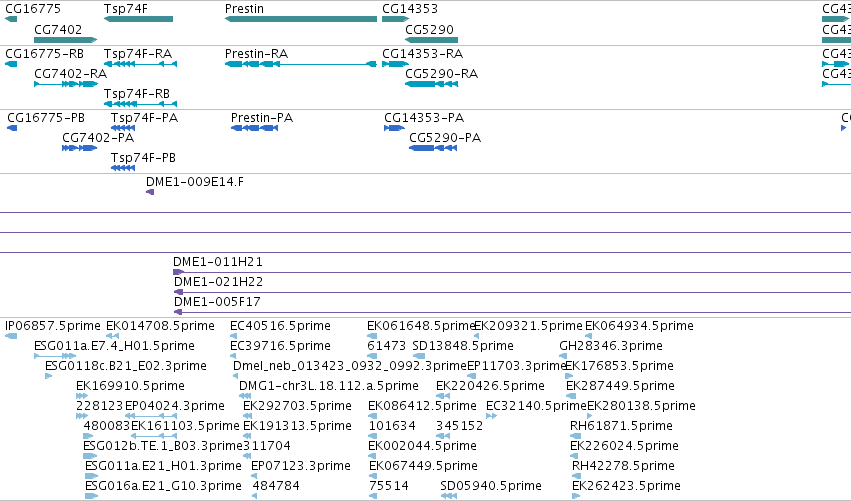Click the EK002044.5prime EST label
851x501 pixels.
(422, 446)
